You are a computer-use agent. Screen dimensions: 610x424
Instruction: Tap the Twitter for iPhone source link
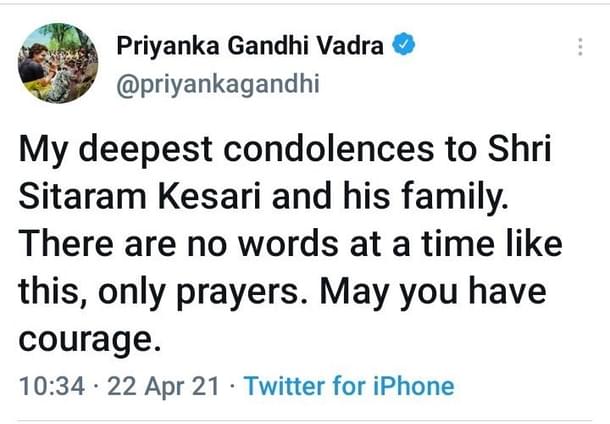pos(349,386)
